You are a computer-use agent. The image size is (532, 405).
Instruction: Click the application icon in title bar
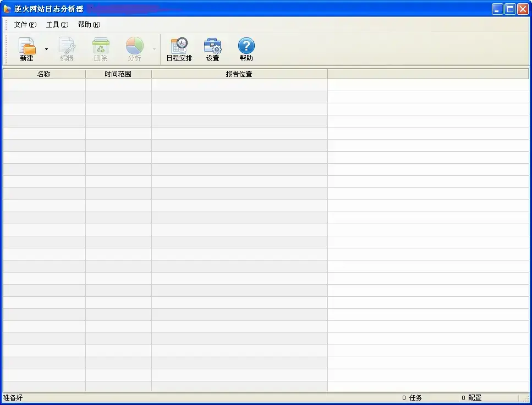(x=8, y=9)
